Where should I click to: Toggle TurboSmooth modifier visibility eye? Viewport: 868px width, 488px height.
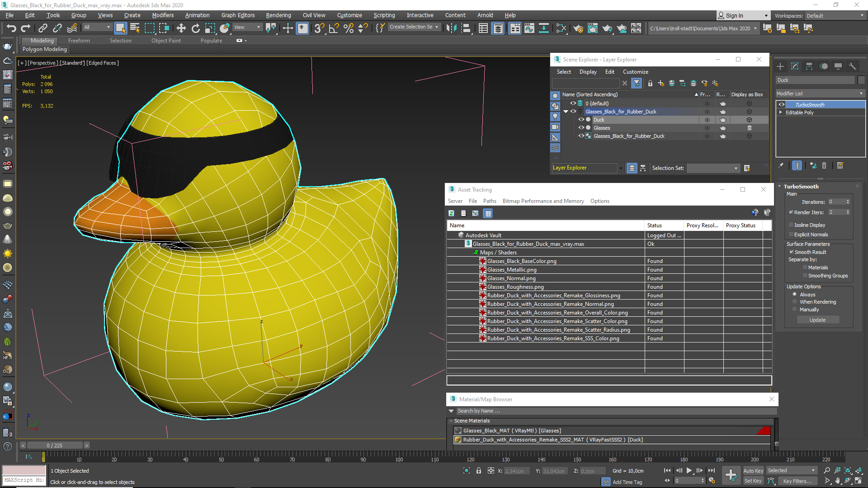781,104
